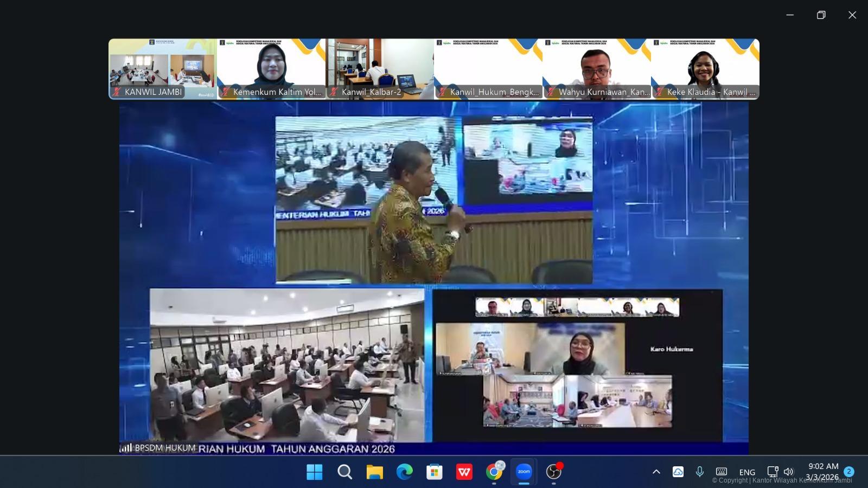Open the clock and date panel
This screenshot has width=868, height=488.
pos(823,471)
